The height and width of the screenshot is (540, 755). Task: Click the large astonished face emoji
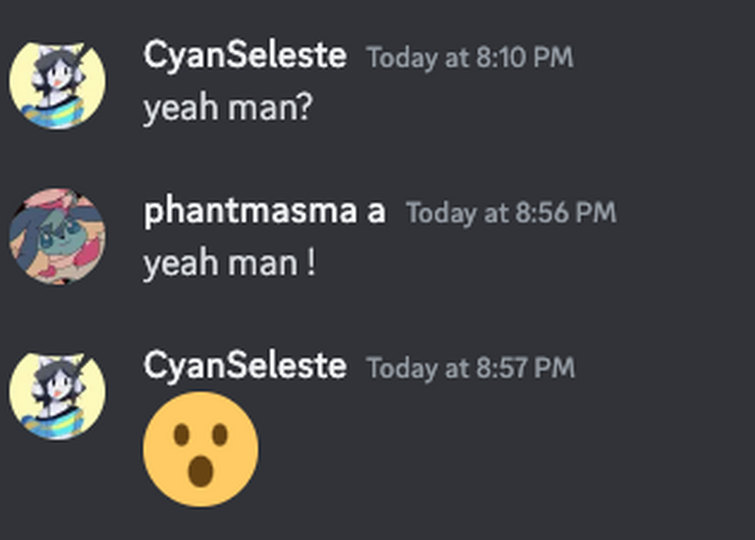(x=201, y=449)
